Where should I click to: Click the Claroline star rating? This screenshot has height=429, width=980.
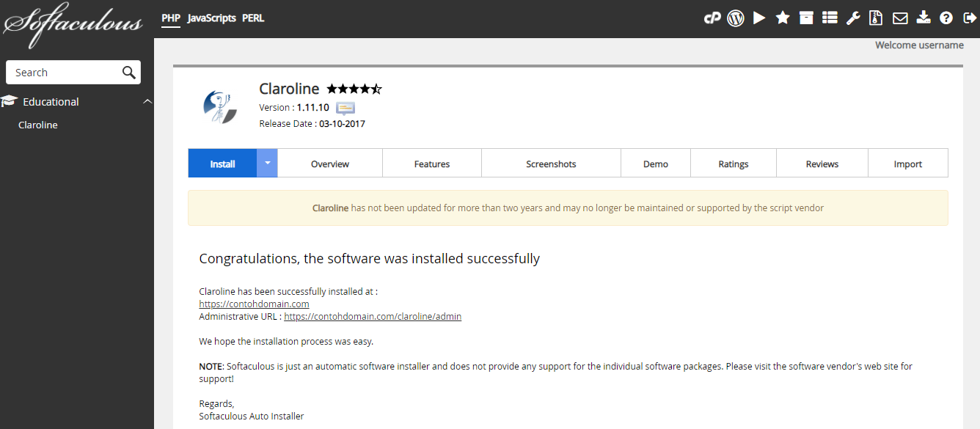click(354, 89)
